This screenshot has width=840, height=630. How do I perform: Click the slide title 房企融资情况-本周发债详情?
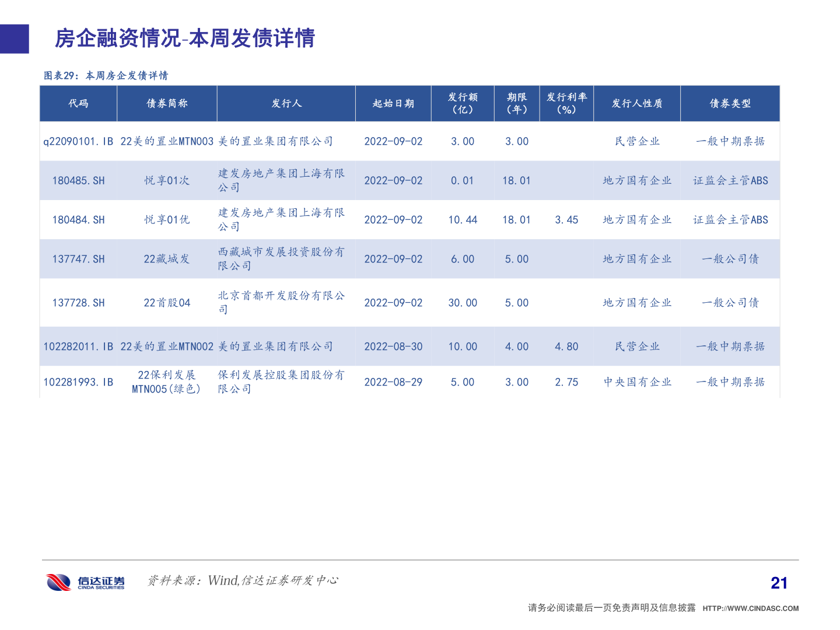click(x=185, y=38)
